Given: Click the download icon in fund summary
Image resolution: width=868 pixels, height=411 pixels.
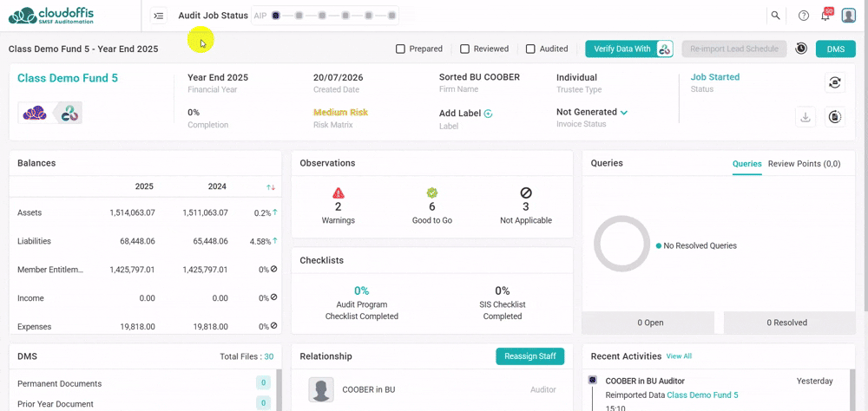Looking at the screenshot, I should pos(806,117).
